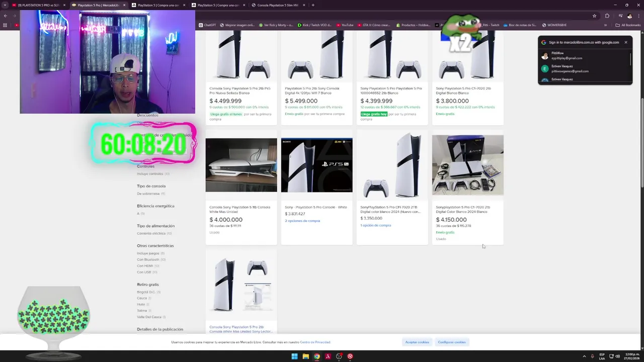Viewport: 644px width, 362px height.
Task: Open a new browser tab
Action: [x=313, y=5]
